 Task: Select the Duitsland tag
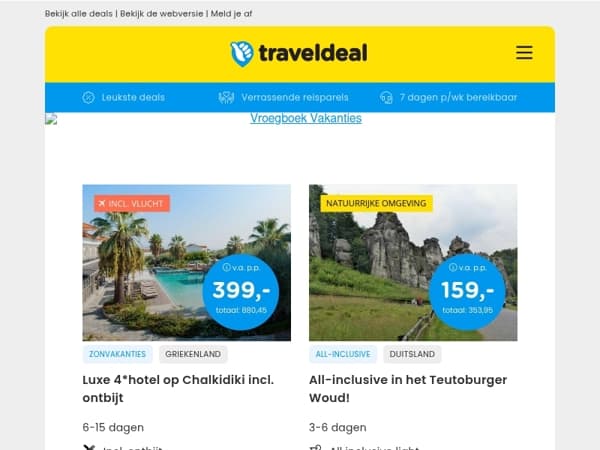[x=412, y=354]
